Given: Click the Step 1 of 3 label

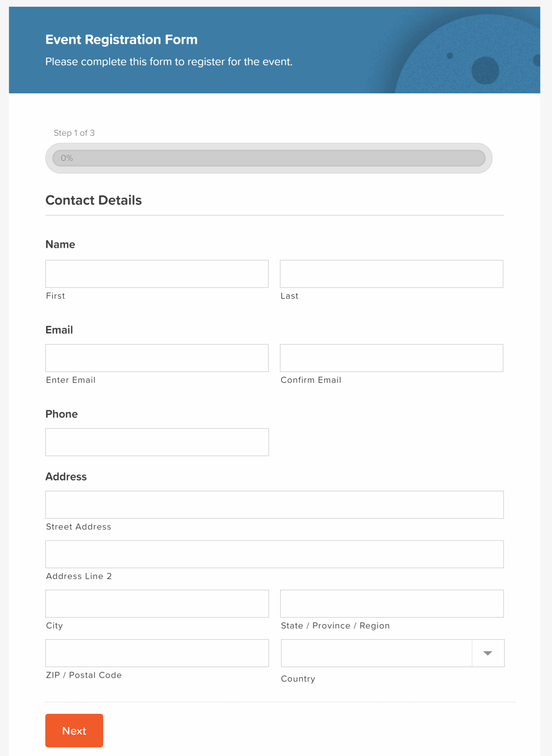Looking at the screenshot, I should click(x=74, y=133).
